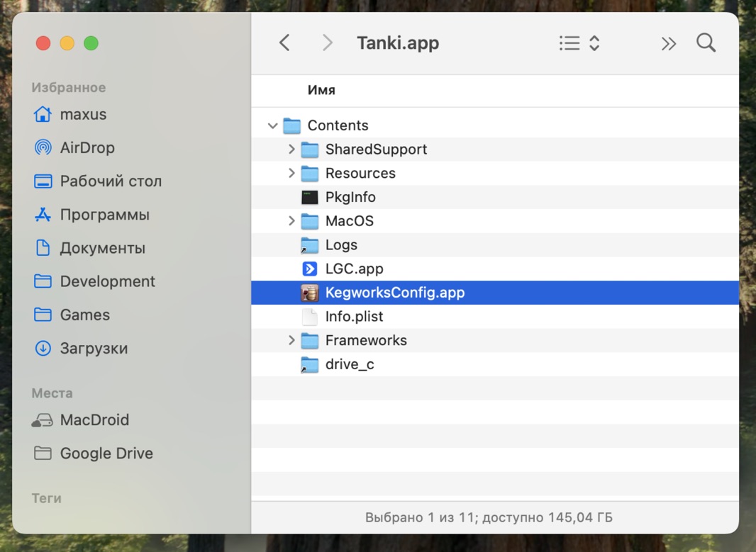Viewport: 756px width, 552px height.
Task: Select the MacOS folder icon
Action: tap(309, 221)
